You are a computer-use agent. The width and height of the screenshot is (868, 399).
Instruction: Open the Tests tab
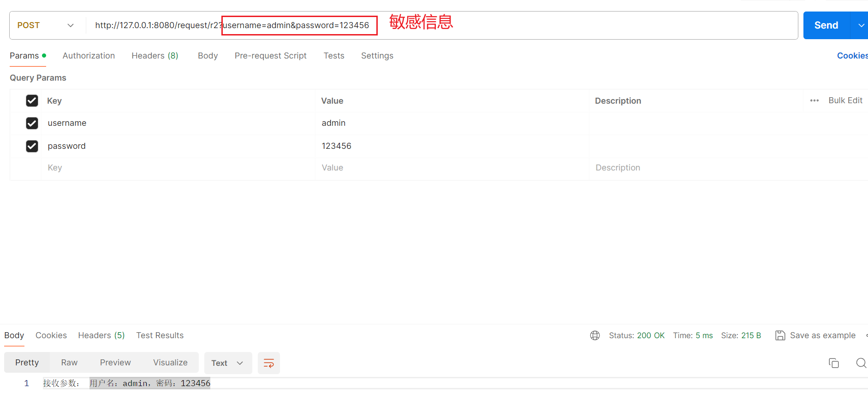point(334,56)
